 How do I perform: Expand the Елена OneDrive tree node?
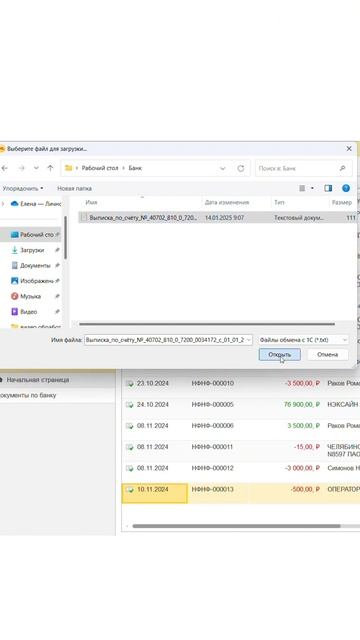coord(3,203)
